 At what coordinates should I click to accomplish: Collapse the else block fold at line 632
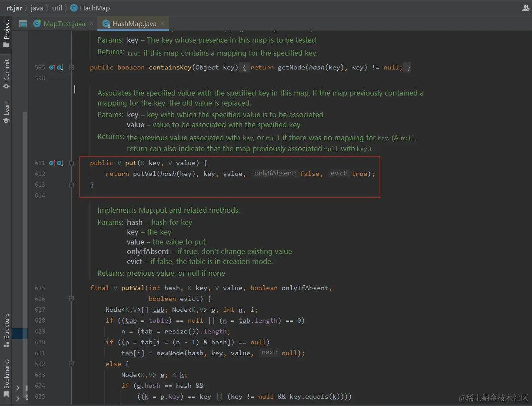point(72,364)
